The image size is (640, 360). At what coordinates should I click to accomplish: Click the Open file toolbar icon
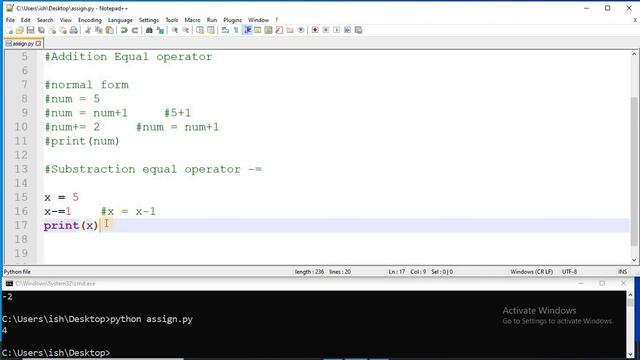[x=20, y=30]
